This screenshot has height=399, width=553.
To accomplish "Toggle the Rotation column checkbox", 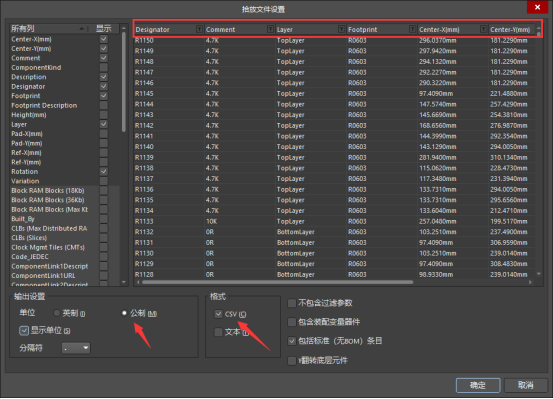I will (x=104, y=171).
